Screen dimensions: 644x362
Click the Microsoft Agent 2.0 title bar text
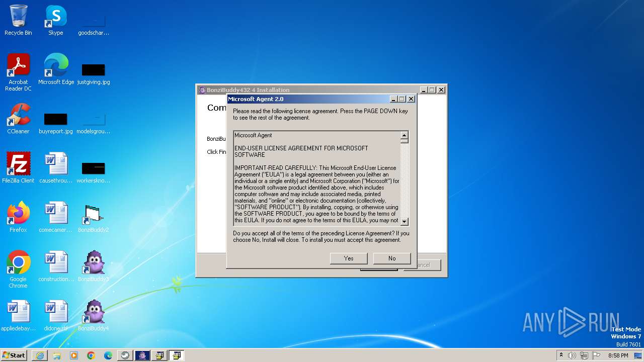tap(256, 99)
